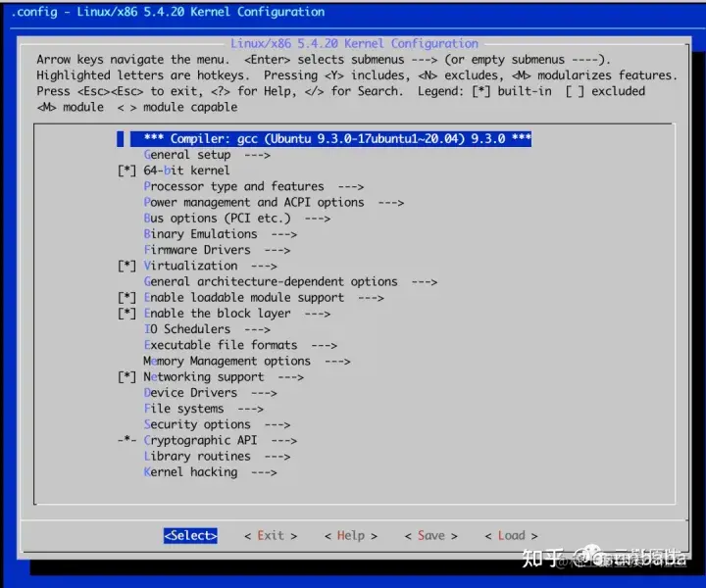The height and width of the screenshot is (588, 706).
Task: Click the Help button
Action: pos(351,535)
